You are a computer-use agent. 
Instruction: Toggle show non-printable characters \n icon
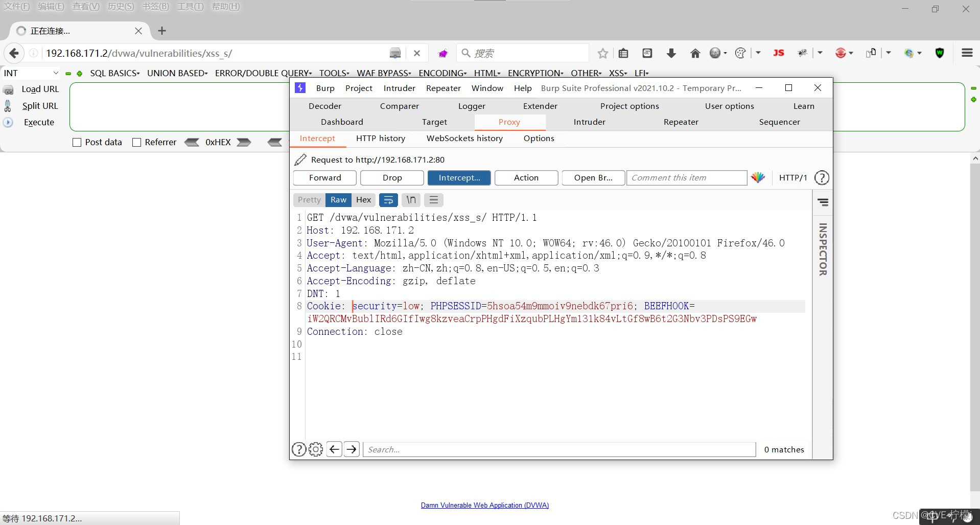411,200
